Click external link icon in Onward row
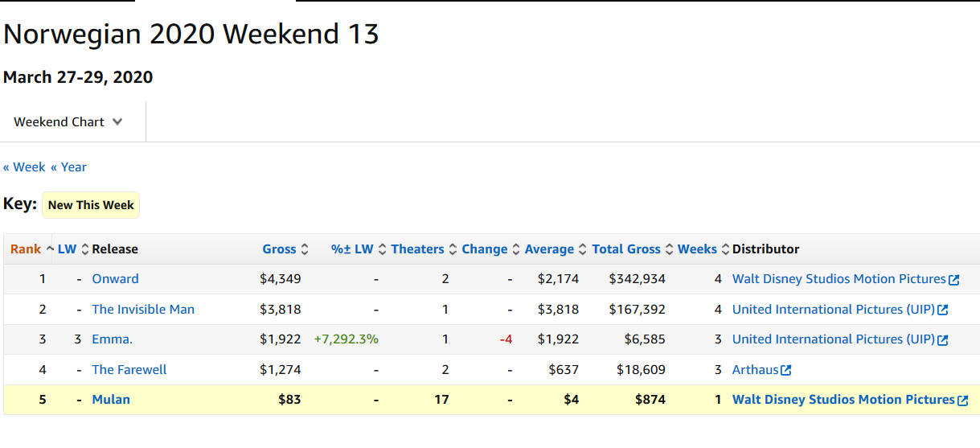Screen dimensions: 980x448 [954, 280]
